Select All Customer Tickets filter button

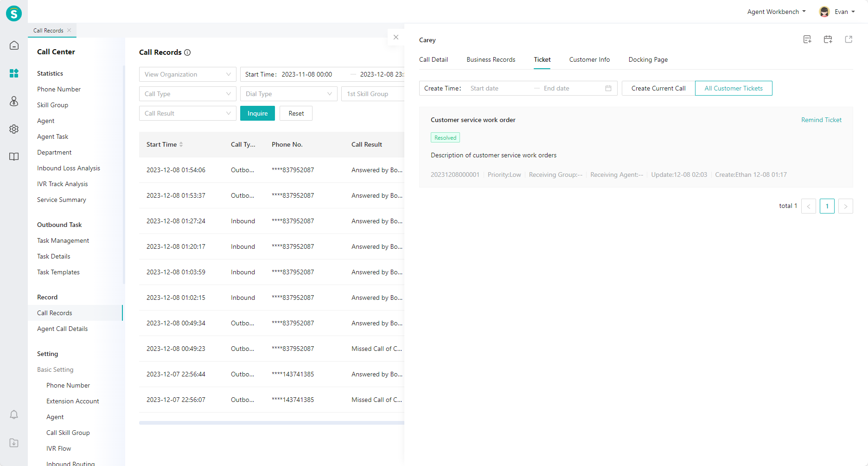tap(734, 88)
